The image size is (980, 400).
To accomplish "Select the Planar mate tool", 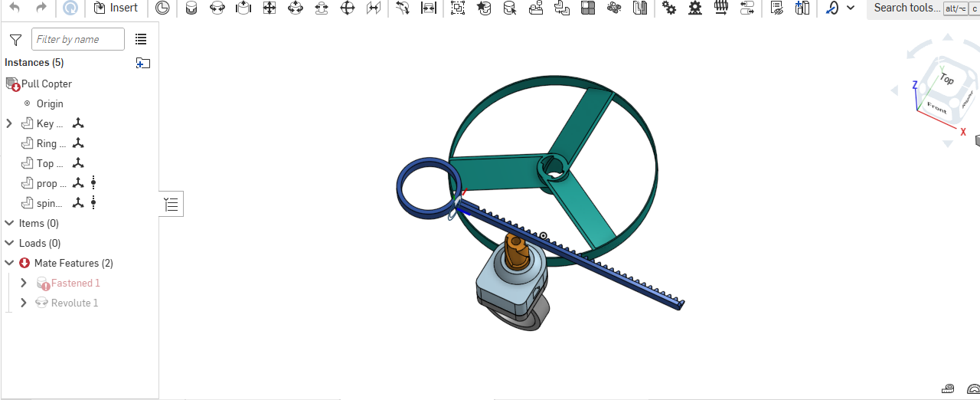I will [269, 8].
